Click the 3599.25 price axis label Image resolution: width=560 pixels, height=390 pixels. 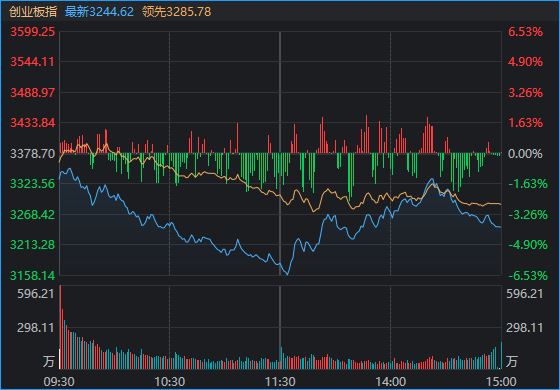[32, 32]
